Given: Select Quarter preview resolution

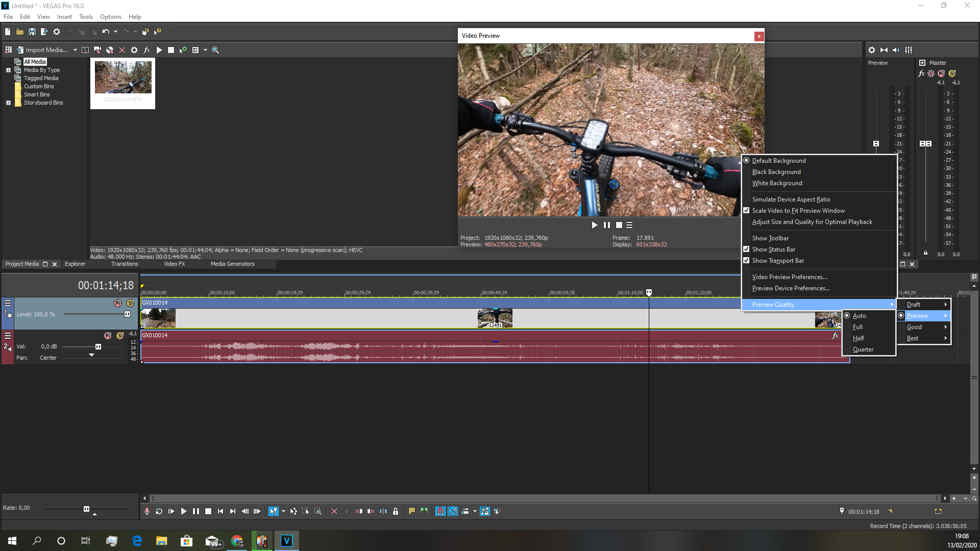Looking at the screenshot, I should point(863,349).
